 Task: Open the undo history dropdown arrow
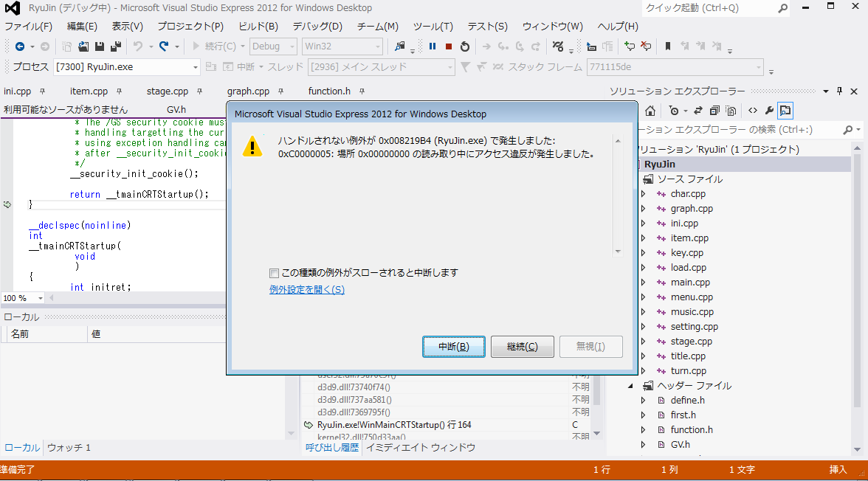click(151, 46)
